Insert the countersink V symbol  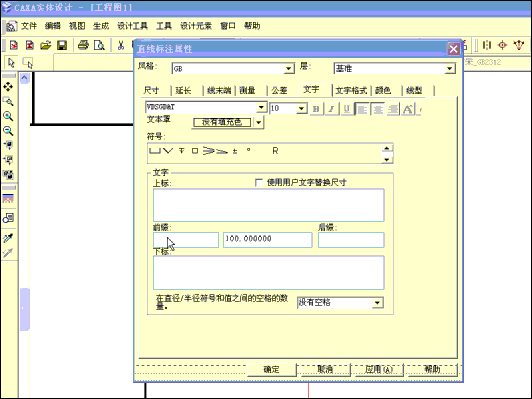coord(168,151)
